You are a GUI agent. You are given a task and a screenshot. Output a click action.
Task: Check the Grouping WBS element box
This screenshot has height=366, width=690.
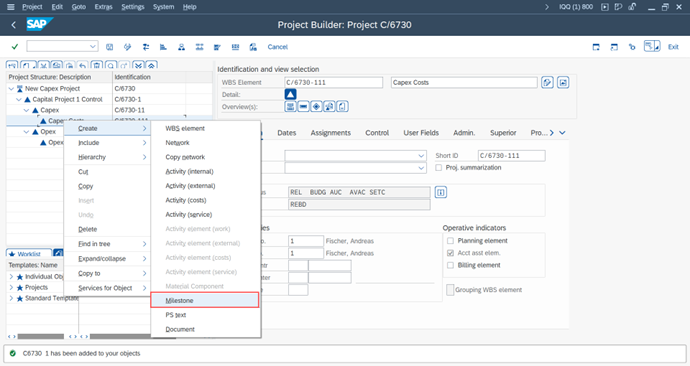point(450,290)
